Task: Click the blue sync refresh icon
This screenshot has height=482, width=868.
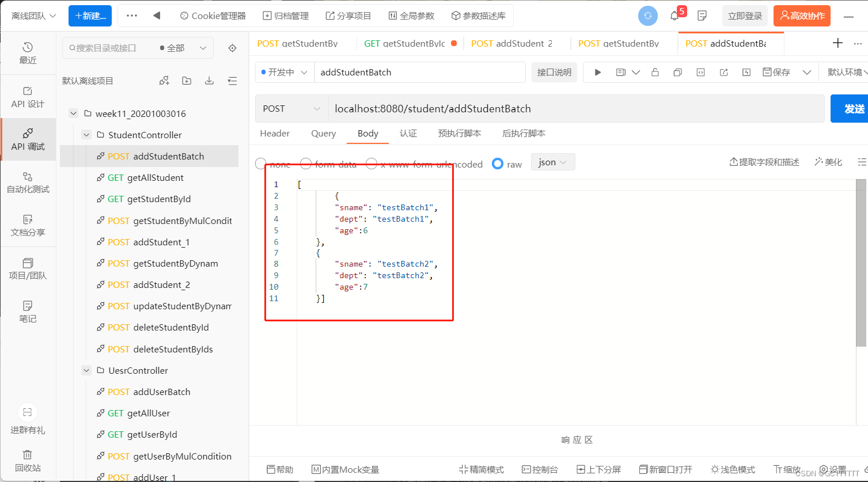Action: pyautogui.click(x=648, y=16)
